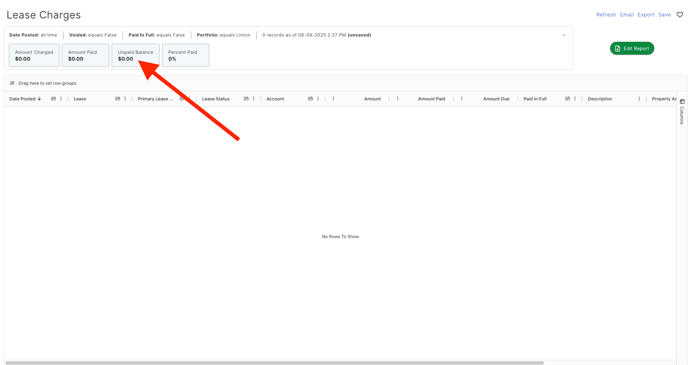Select the Unpaid Balance summary card
This screenshot has width=688, height=365.
click(136, 55)
